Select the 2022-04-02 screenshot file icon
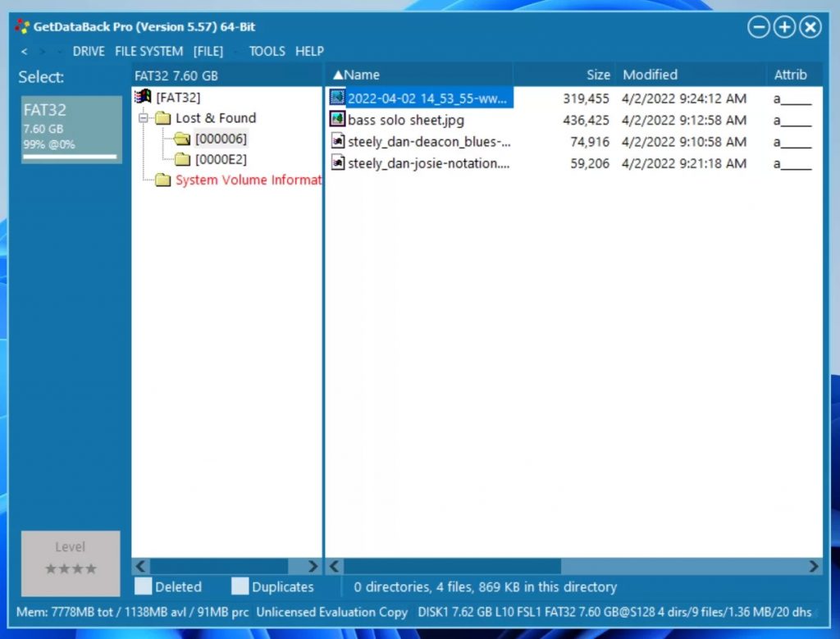Screen dimensions: 840x639 click(336, 98)
